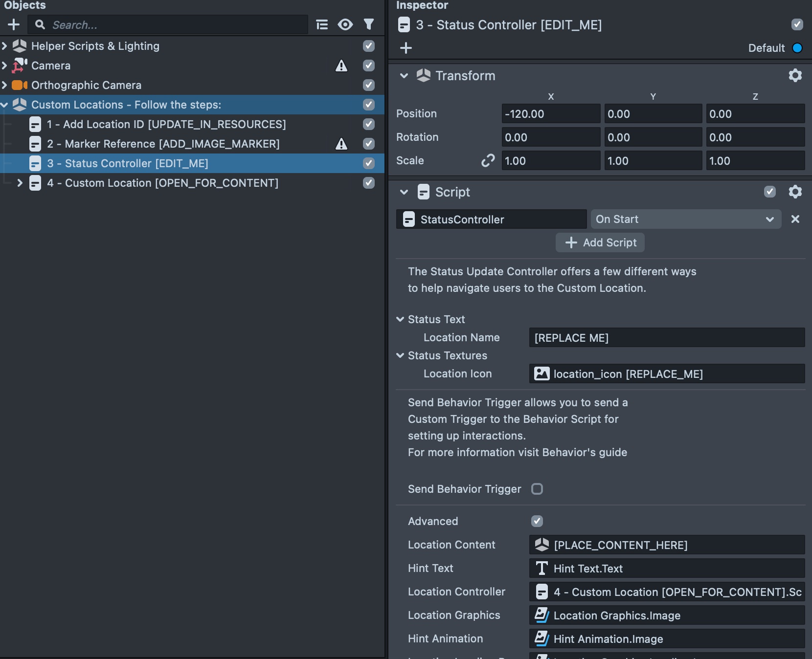
Task: Click the warning icon next to Camera
Action: pos(342,66)
